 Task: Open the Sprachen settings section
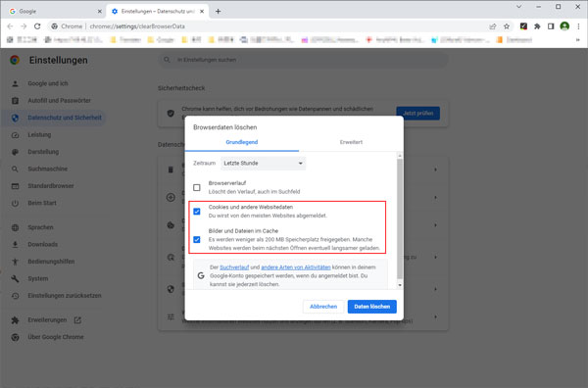[40, 227]
